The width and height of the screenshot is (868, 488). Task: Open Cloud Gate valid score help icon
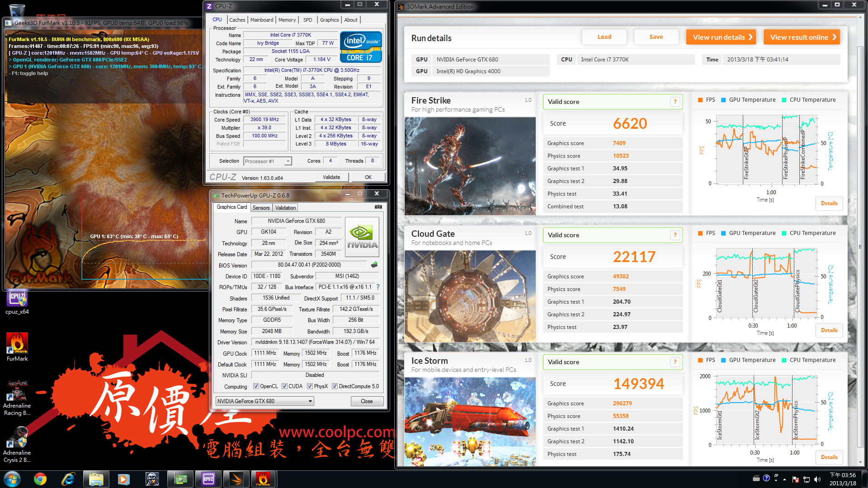pos(675,235)
